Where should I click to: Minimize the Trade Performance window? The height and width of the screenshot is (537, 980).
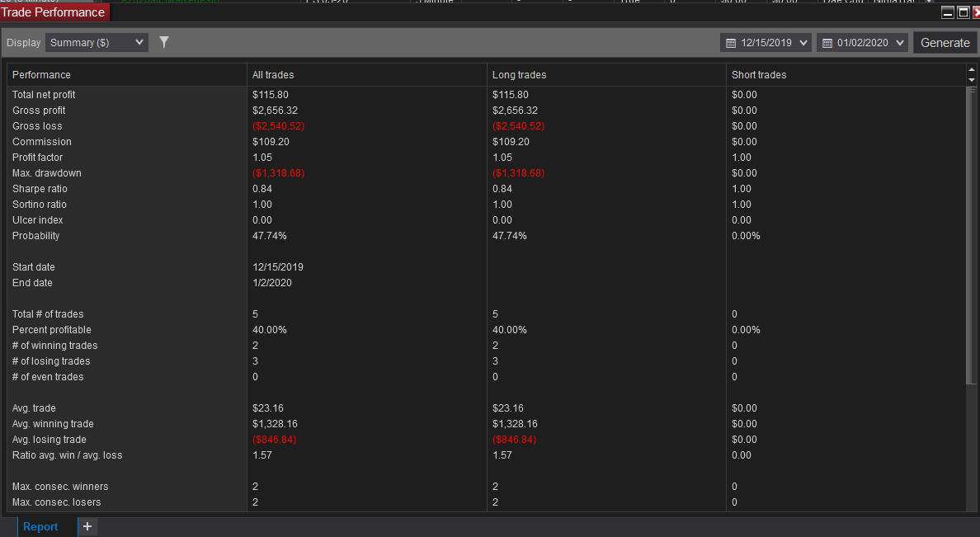[x=948, y=12]
